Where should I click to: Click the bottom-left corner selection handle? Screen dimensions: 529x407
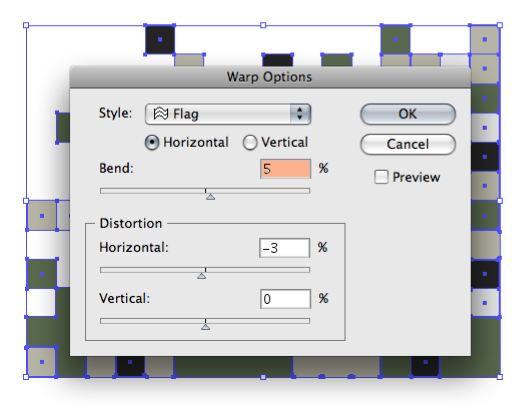(26, 377)
